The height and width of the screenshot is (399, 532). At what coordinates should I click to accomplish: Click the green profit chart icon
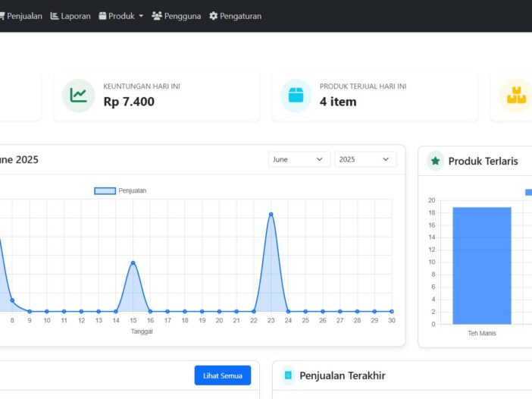point(78,96)
